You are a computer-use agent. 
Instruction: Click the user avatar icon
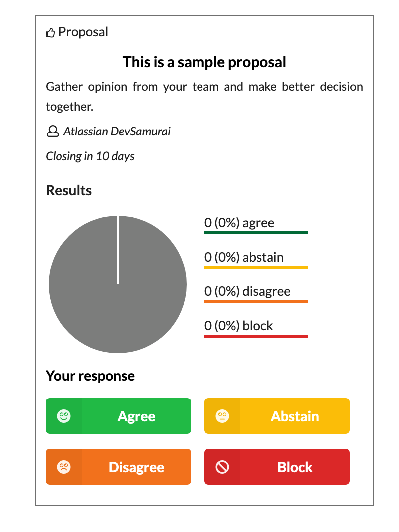click(x=52, y=132)
